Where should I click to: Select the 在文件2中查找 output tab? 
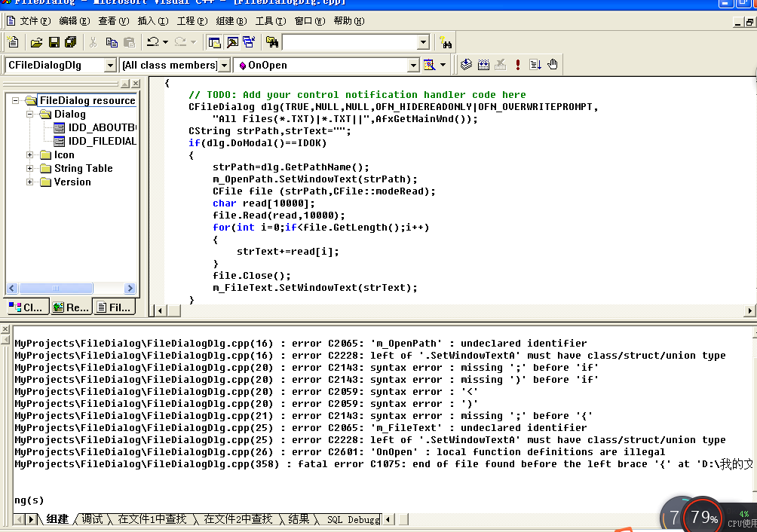pyautogui.click(x=238, y=519)
